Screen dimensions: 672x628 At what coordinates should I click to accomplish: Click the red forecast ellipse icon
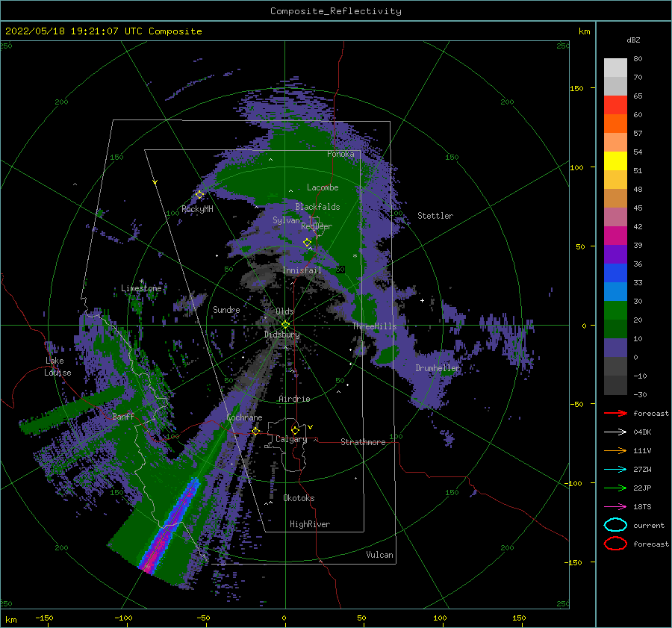point(615,544)
